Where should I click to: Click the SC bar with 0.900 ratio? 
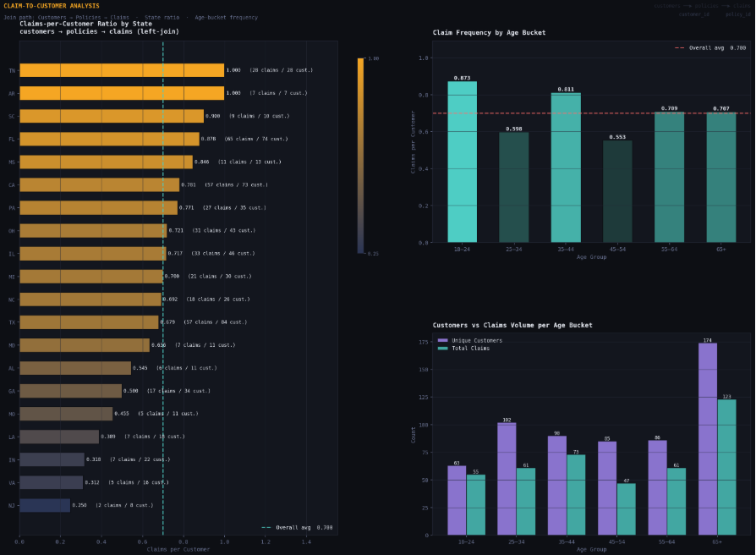point(112,116)
